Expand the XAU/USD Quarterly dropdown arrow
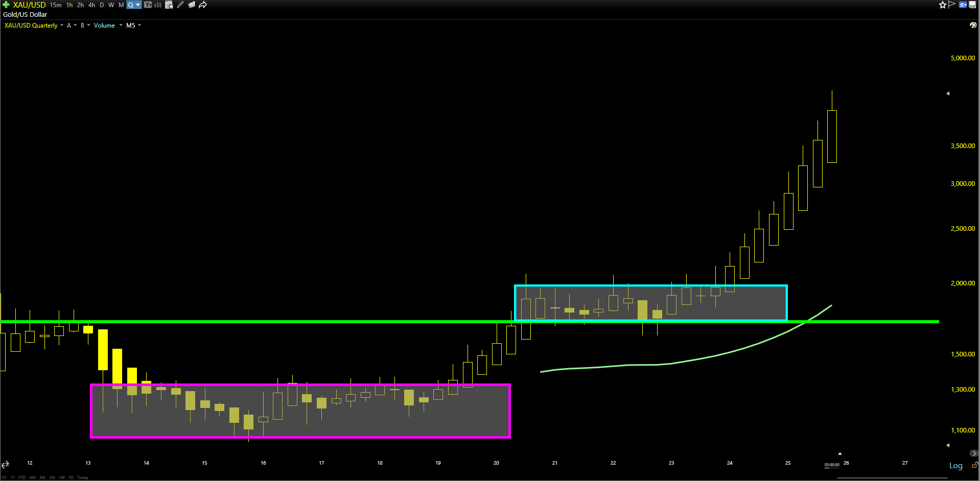Viewport: 980px width, 481px height. (62, 25)
